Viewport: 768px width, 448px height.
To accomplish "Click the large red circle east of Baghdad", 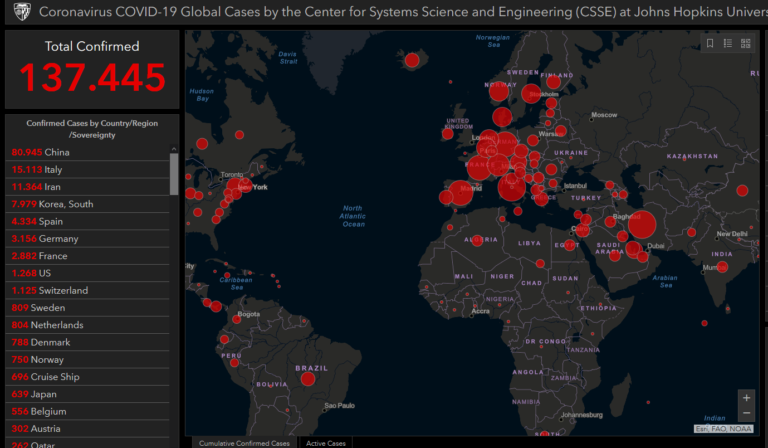I will tap(642, 224).
